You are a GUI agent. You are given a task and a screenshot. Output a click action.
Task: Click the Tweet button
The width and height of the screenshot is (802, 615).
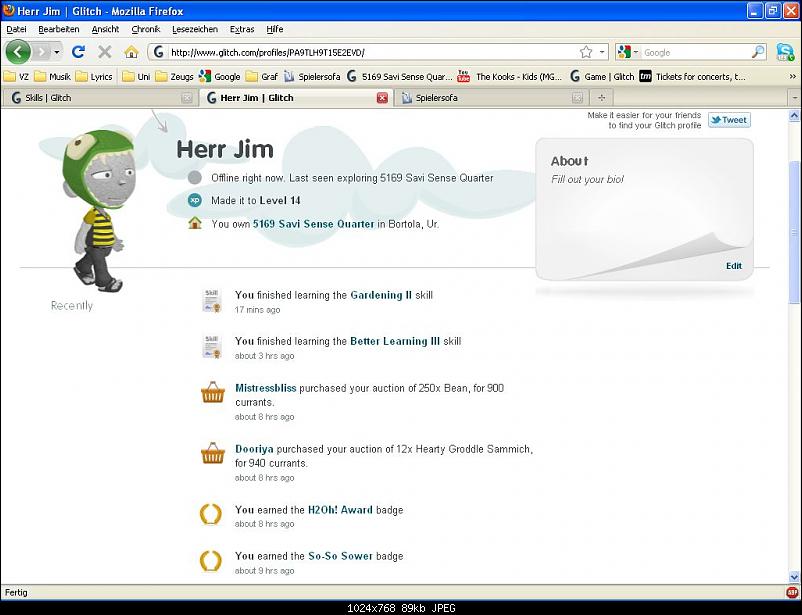click(729, 120)
